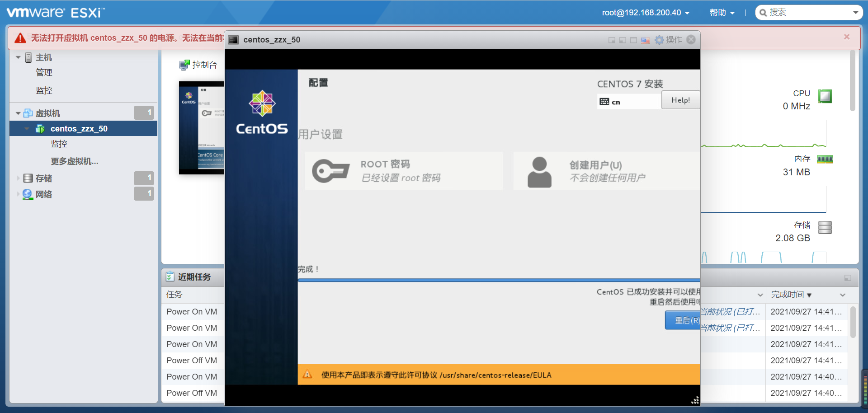Click the 网络 count badge
Viewport: 868px width, 413px height.
[x=144, y=194]
